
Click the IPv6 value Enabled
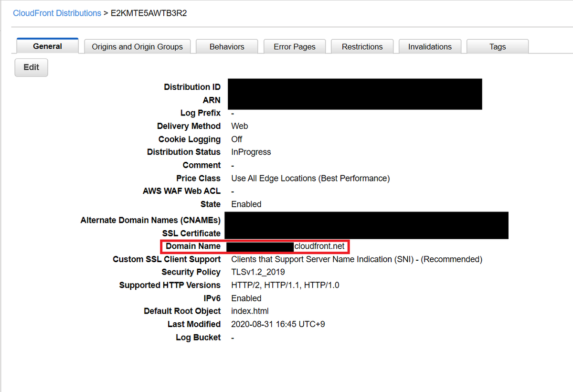point(246,298)
